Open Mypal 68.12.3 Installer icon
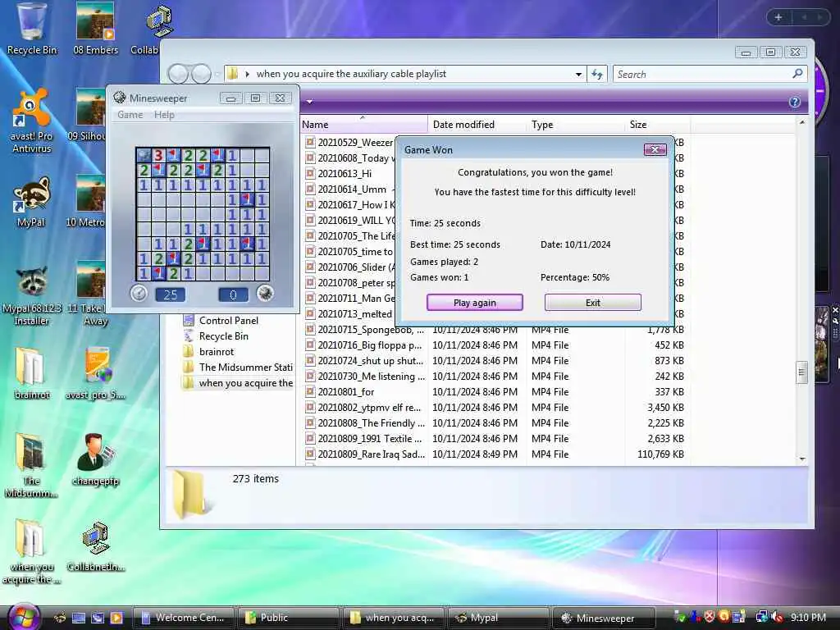This screenshot has width=840, height=630. tap(32, 295)
